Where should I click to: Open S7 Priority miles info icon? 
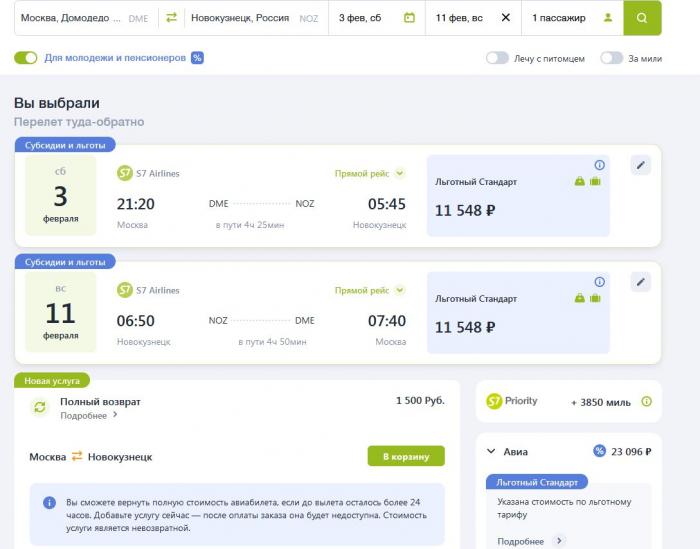coord(646,401)
